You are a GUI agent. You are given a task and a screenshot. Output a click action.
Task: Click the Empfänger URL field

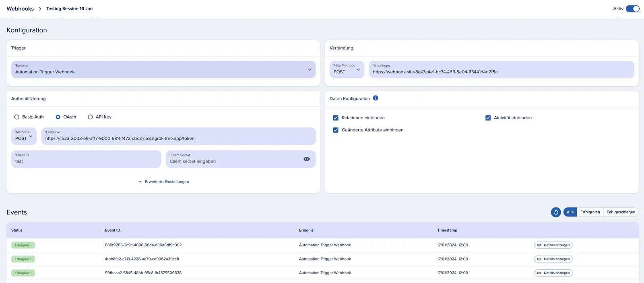pos(502,69)
